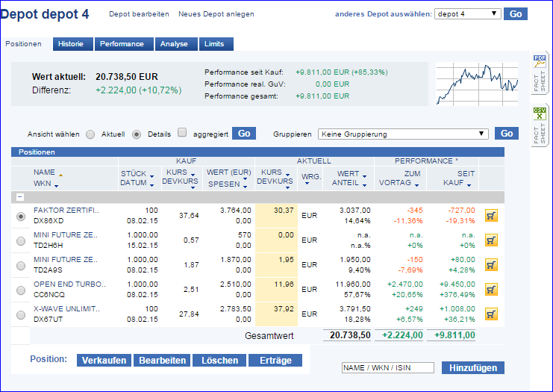Click WKN CC6NCQ text
Screen dimensions: 553x392
pos(49,295)
